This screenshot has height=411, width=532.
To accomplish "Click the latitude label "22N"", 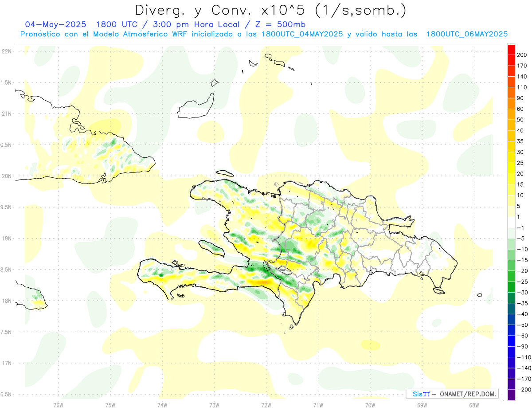I will coord(7,51).
